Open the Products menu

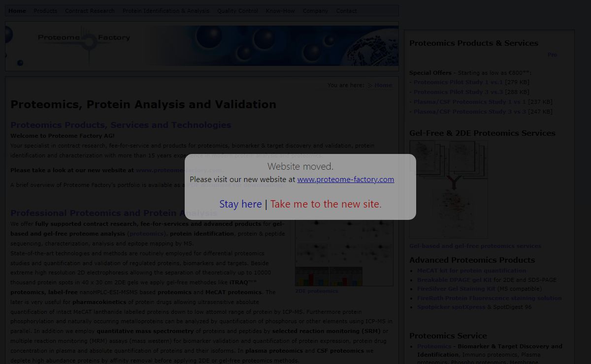pyautogui.click(x=45, y=11)
